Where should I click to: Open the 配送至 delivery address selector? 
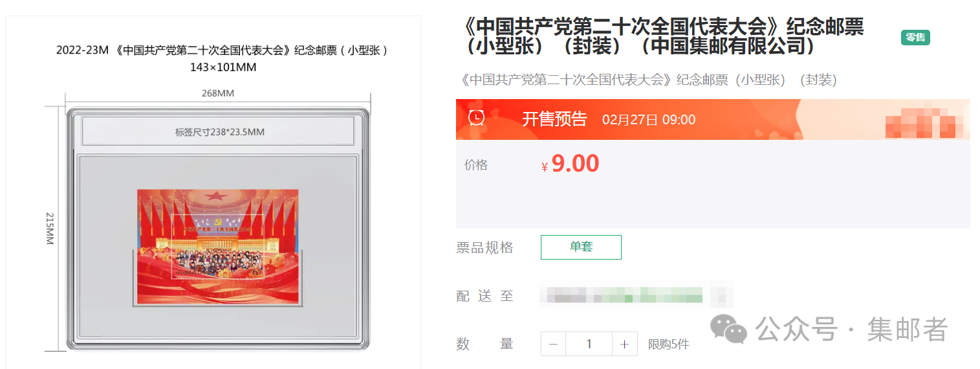[637, 296]
